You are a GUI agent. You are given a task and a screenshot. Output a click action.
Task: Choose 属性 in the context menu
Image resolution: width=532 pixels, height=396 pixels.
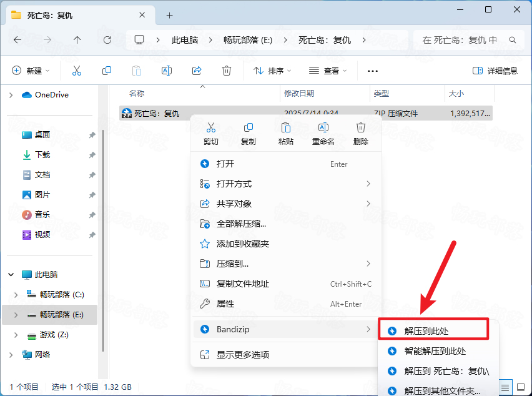pos(286,304)
